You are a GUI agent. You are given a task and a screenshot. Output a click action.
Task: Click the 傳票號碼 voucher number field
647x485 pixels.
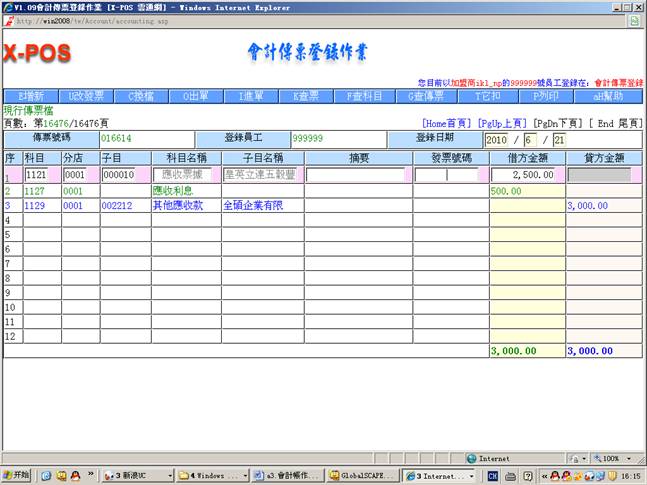coord(146,139)
